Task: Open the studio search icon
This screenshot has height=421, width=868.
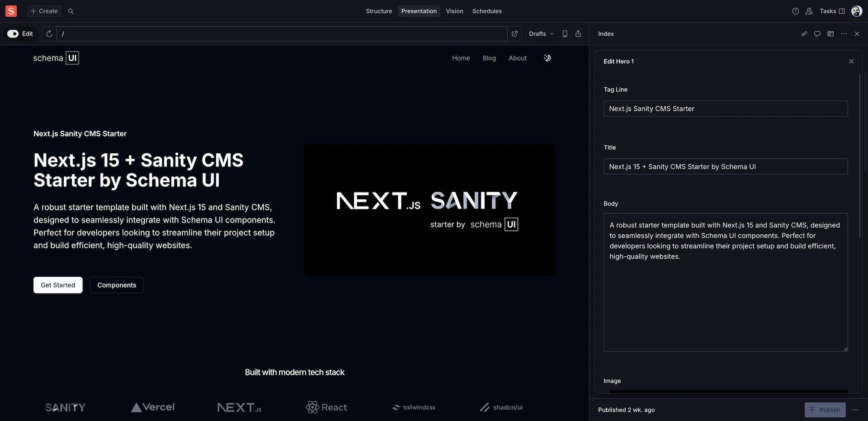Action: point(71,11)
